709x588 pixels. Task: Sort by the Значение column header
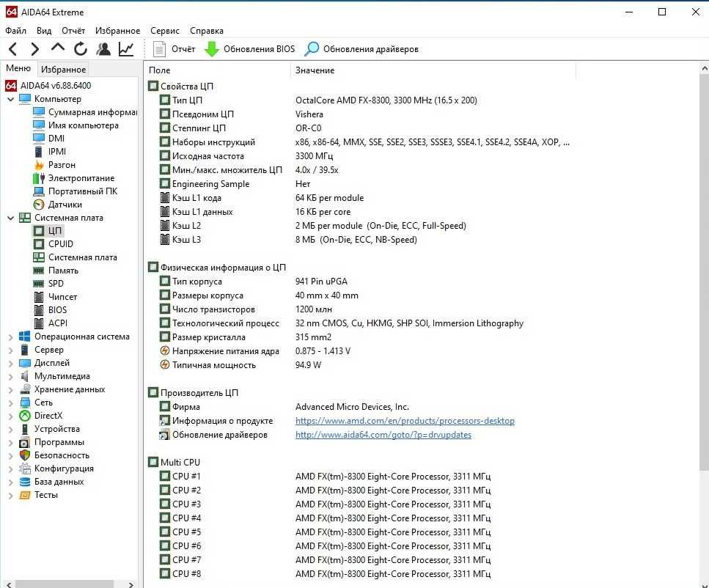(x=433, y=70)
